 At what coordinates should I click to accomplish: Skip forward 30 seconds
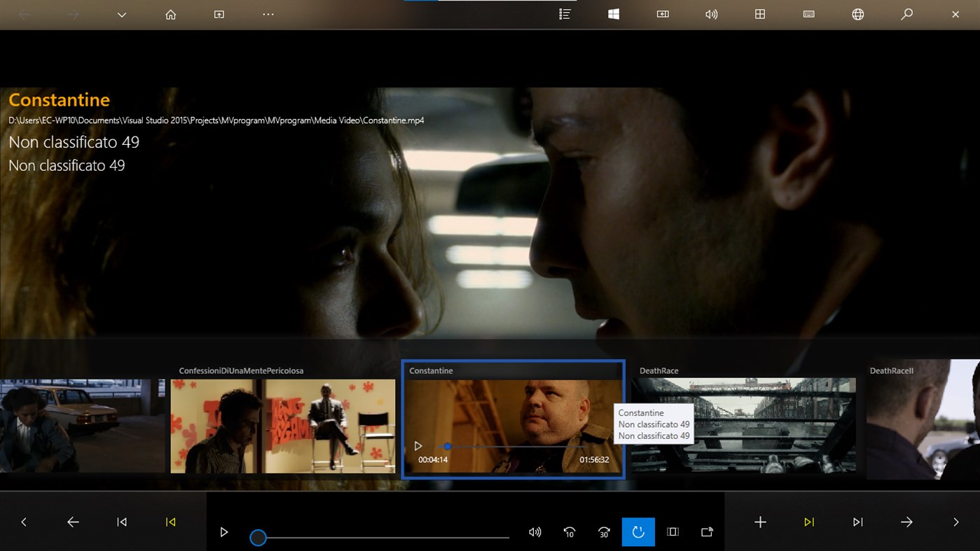(x=604, y=532)
